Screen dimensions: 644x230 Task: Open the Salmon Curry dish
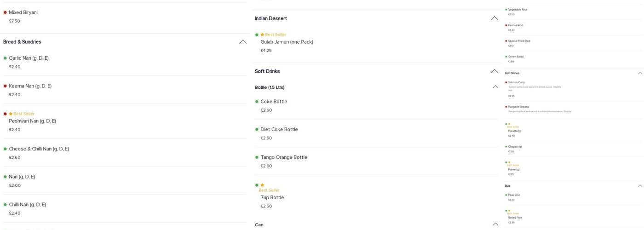(x=516, y=82)
